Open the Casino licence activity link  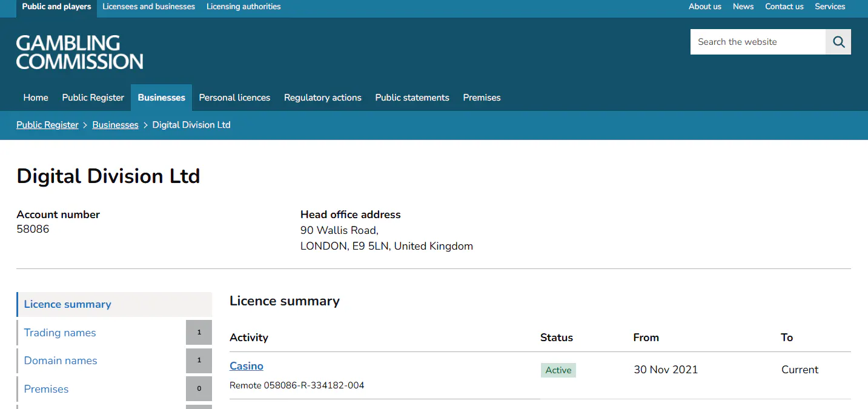click(247, 366)
